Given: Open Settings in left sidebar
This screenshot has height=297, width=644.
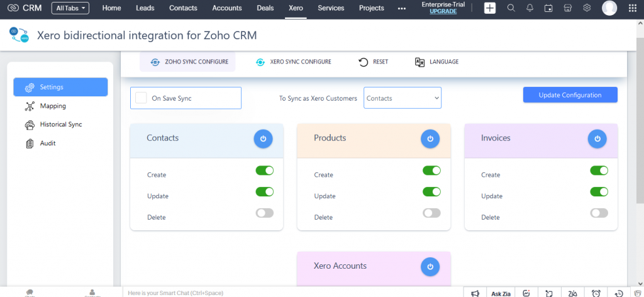Looking at the screenshot, I should pyautogui.click(x=60, y=87).
